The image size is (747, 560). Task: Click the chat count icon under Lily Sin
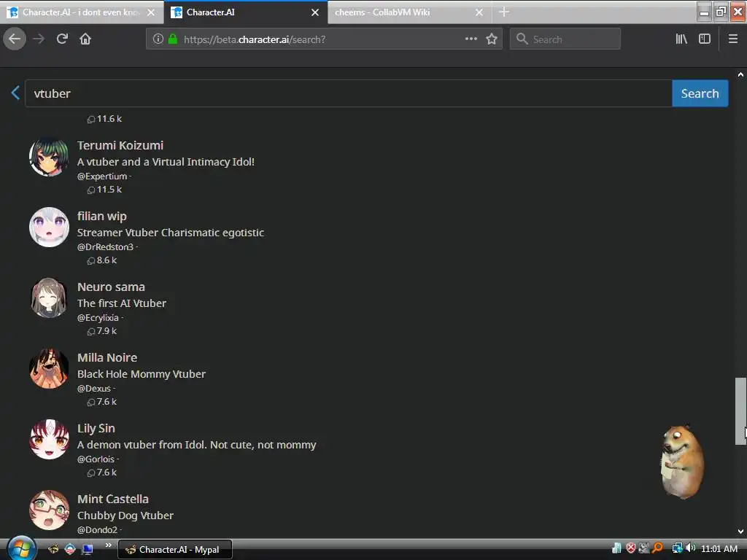91,472
